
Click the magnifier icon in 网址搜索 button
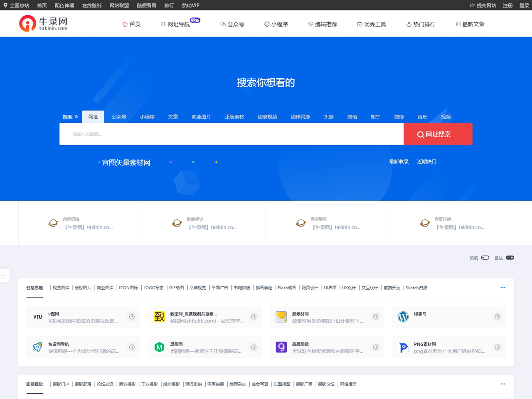[x=421, y=134]
